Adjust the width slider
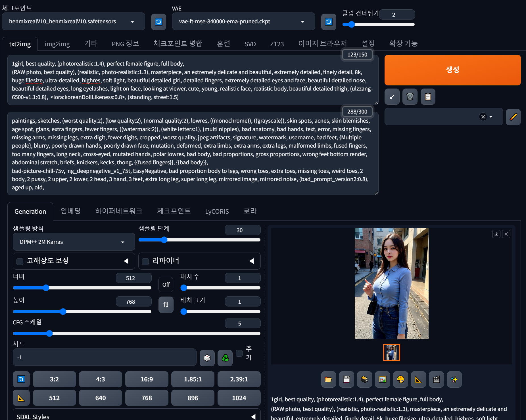The image size is (526, 420). point(82,288)
